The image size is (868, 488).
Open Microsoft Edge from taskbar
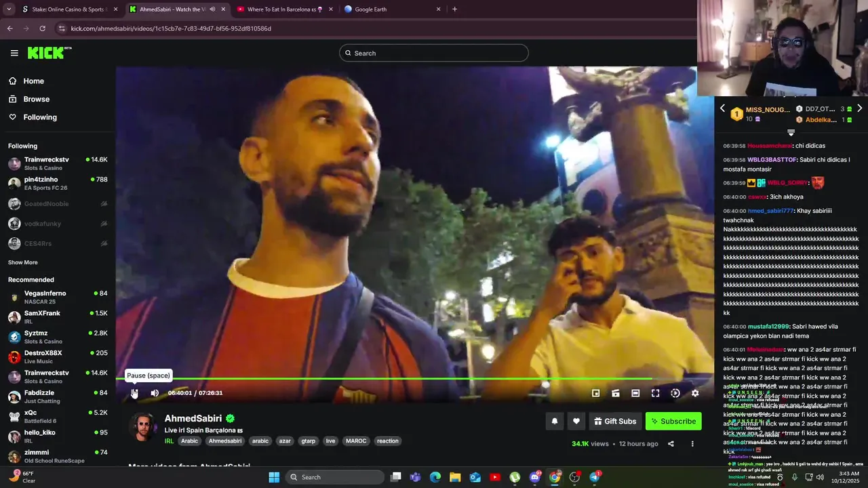click(435, 477)
